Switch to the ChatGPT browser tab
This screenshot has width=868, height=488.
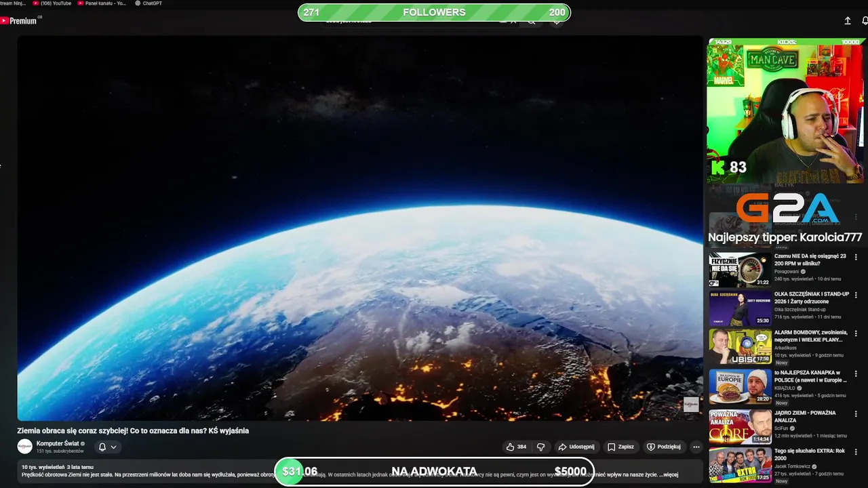coord(149,3)
